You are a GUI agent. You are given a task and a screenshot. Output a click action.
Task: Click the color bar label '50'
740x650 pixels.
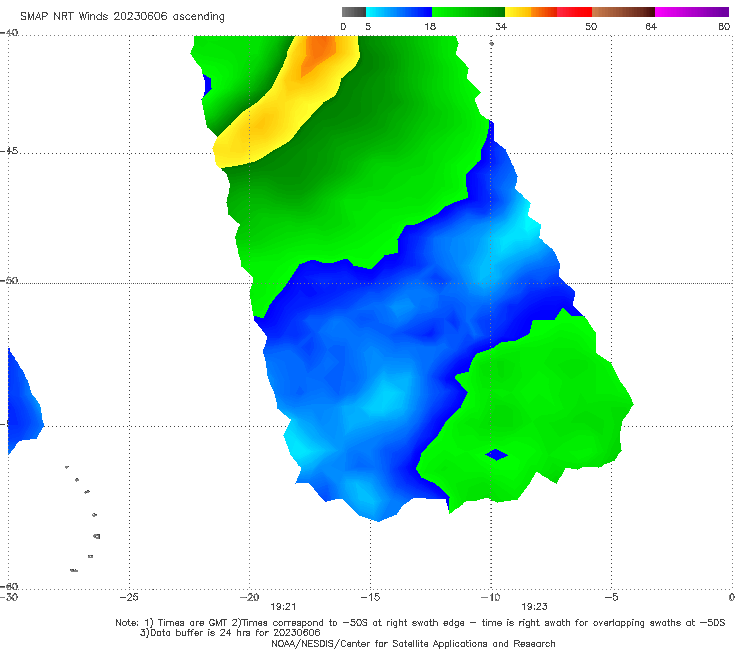591,26
